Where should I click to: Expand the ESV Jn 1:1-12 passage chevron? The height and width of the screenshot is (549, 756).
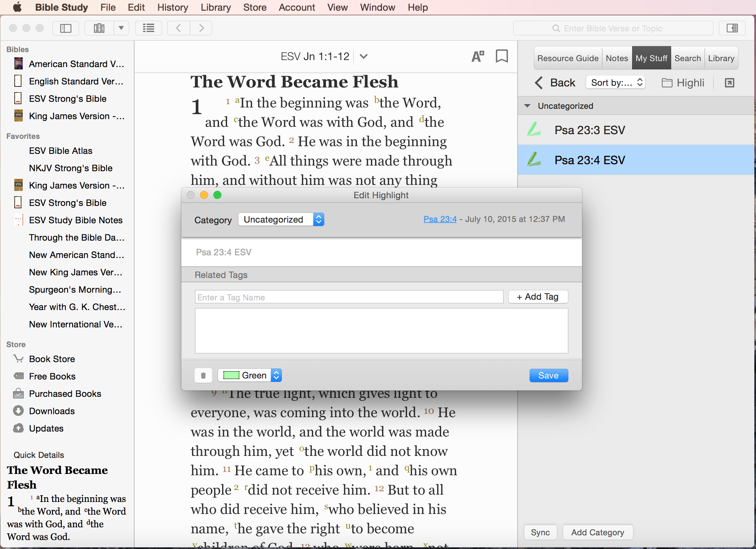[364, 56]
